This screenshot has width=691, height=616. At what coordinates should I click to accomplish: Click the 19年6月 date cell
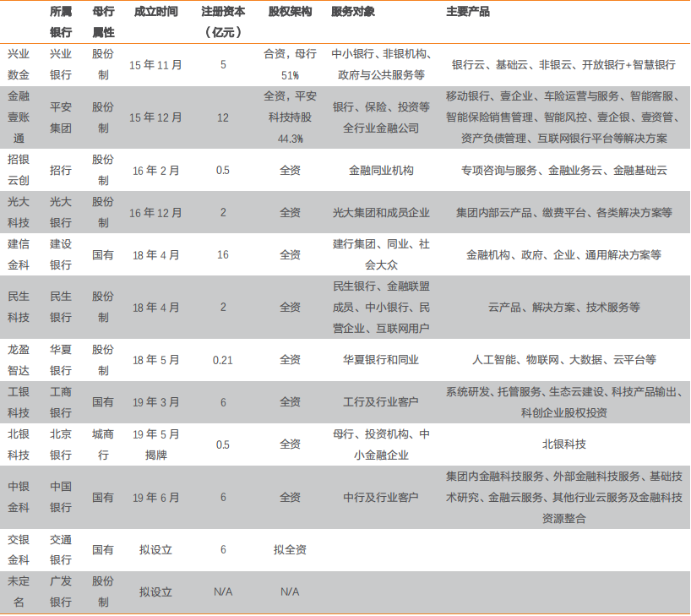[x=156, y=498]
